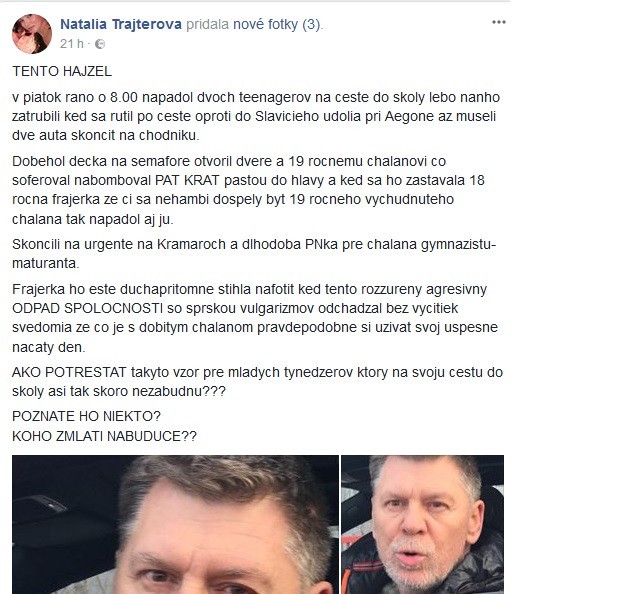The width and height of the screenshot is (630, 594).
Task: Click the 'nové fotky' link
Action: [266, 25]
